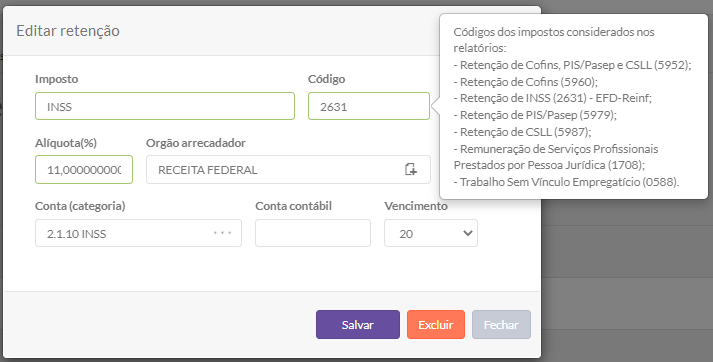Click the add-new icon in Orgão arrecadador field
This screenshot has height=362, width=713.
coord(411,170)
